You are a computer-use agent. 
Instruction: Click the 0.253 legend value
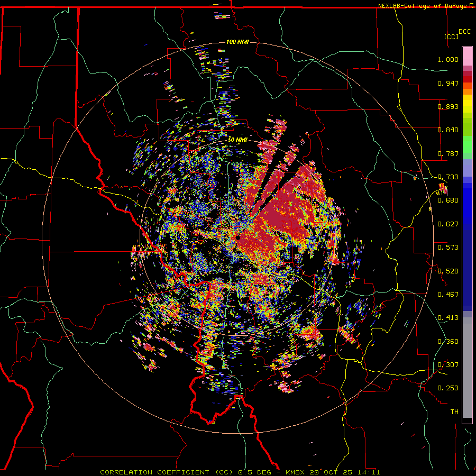click(x=448, y=388)
